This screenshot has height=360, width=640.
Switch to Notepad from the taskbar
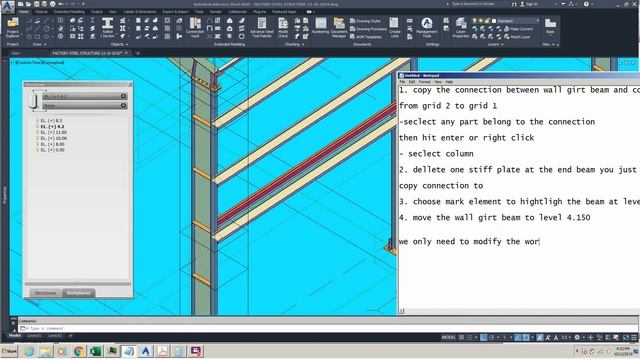tap(129, 351)
